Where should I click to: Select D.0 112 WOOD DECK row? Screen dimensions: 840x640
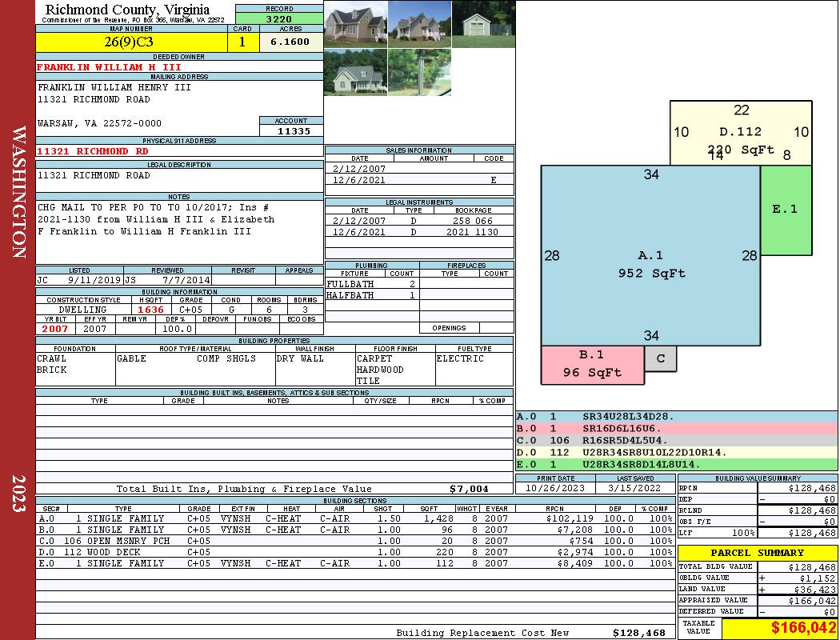coord(354,552)
